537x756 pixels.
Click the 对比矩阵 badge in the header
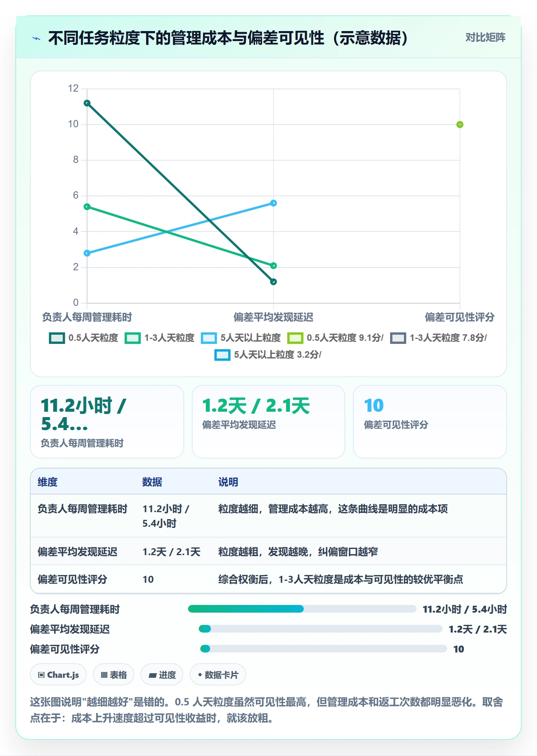(485, 38)
